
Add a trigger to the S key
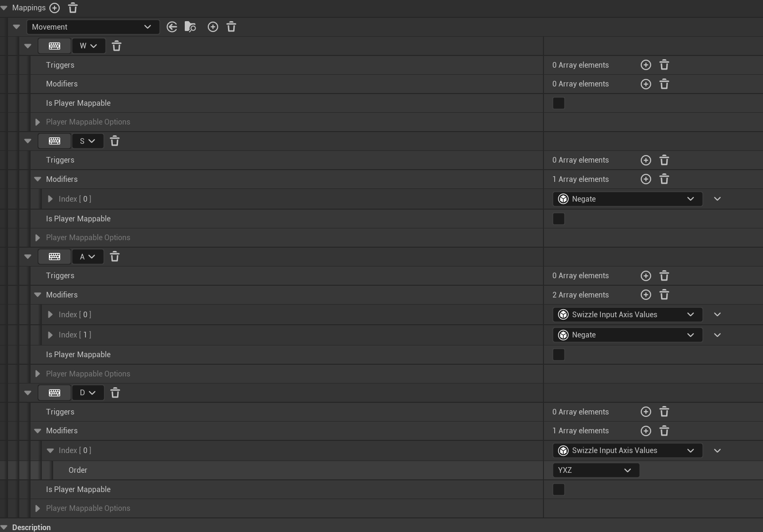click(x=646, y=160)
